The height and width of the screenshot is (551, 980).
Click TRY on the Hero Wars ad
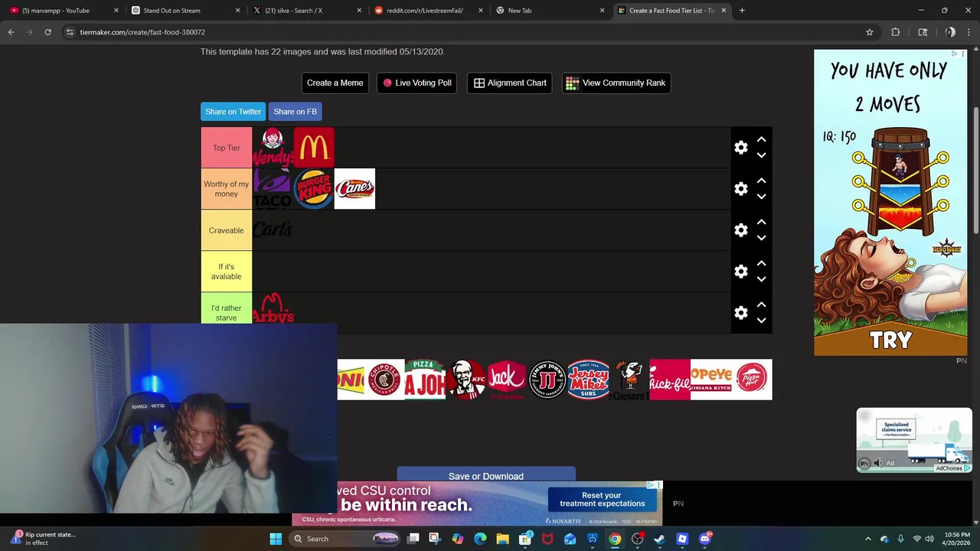click(x=890, y=340)
